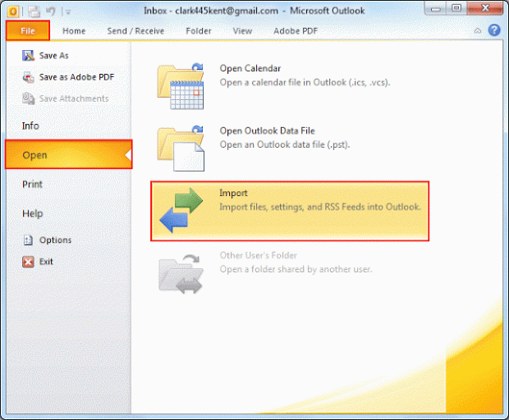Open Microsoft Outlook Help question mark icon
509x420 pixels.
tap(494, 30)
